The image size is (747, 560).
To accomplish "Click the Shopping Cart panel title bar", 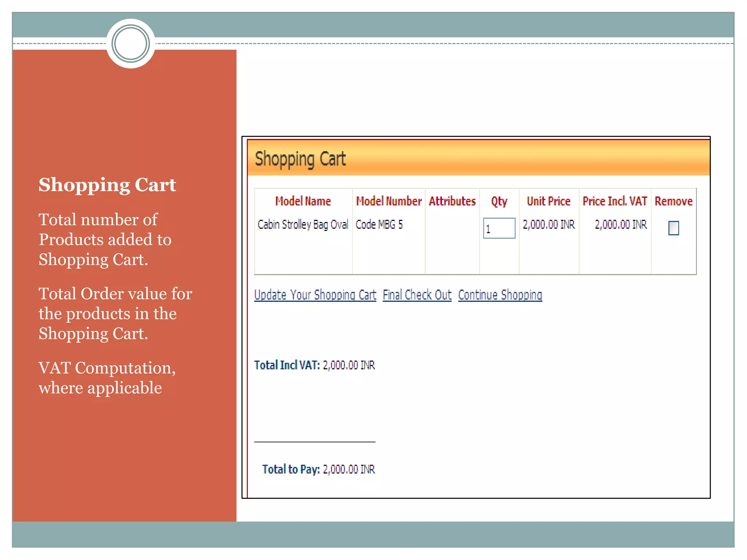I will [479, 158].
